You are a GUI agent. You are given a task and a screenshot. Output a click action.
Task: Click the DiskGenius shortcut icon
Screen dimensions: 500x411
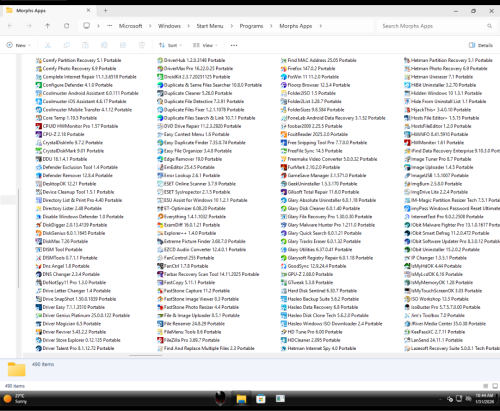coord(38,233)
